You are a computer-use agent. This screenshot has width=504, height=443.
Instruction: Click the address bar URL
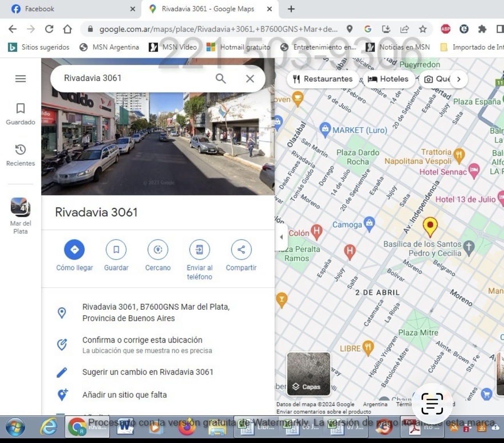click(218, 29)
